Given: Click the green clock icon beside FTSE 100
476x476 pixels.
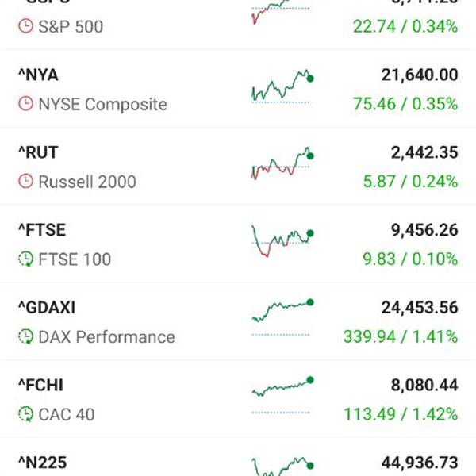Looking at the screenshot, I should click(25, 259).
